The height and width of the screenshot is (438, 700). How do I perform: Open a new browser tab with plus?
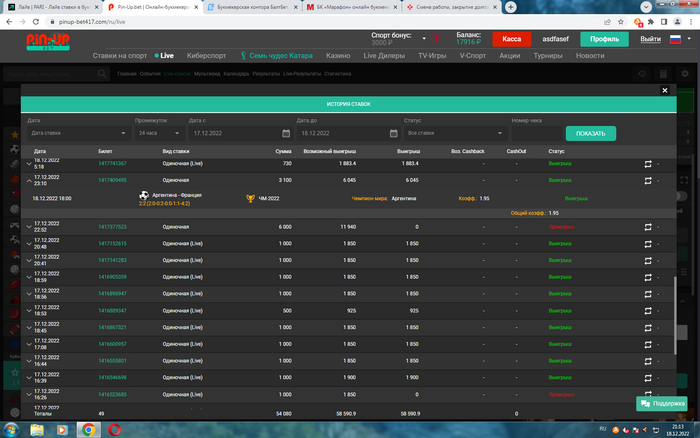(510, 7)
